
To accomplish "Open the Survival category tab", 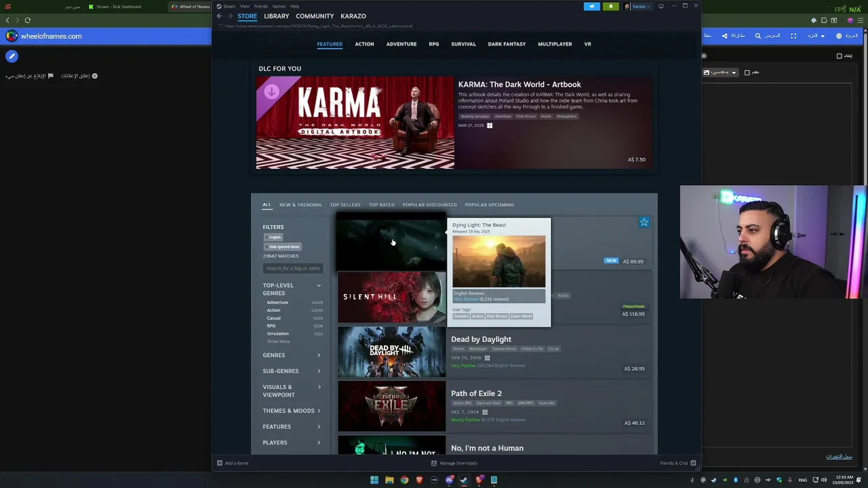I will 464,44.
